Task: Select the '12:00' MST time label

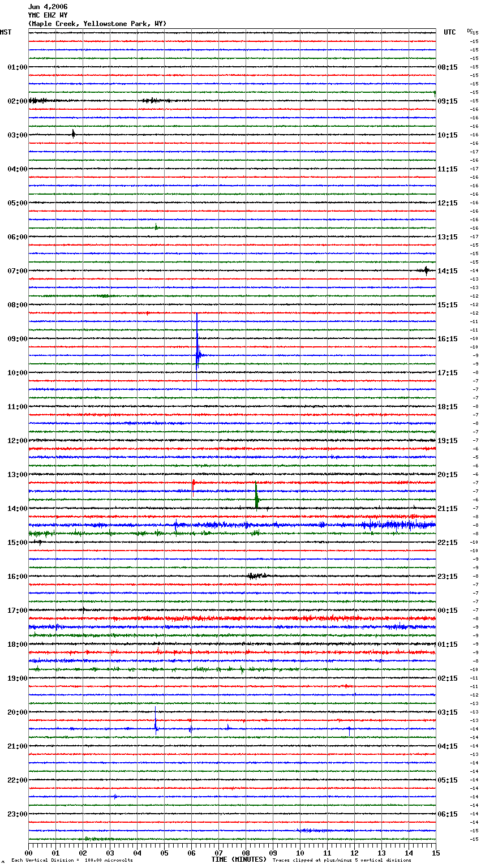Action: tap(18, 441)
